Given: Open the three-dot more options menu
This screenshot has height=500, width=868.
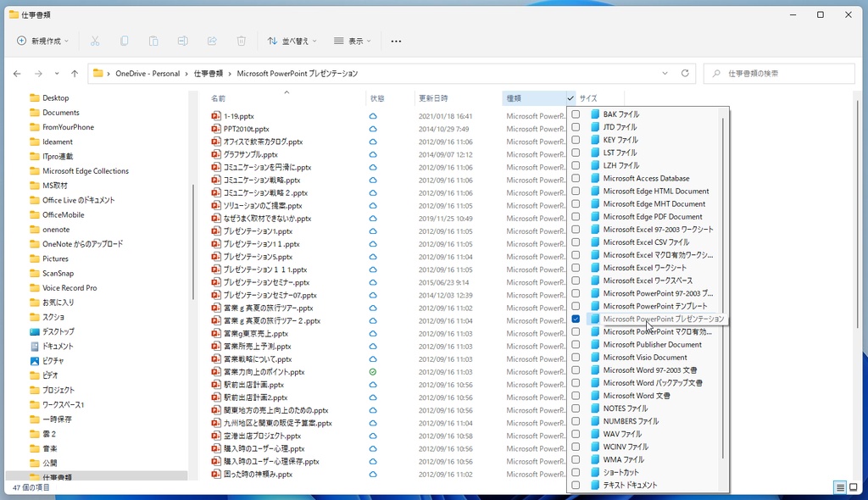Looking at the screenshot, I should (x=396, y=41).
